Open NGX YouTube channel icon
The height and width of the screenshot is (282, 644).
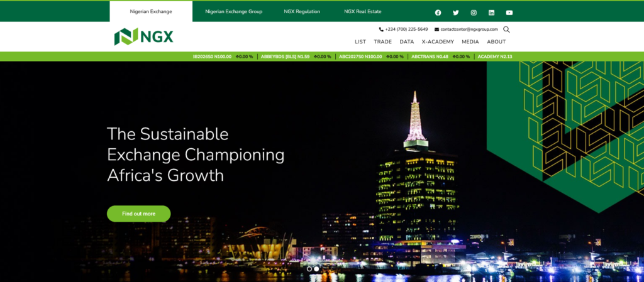tap(509, 13)
